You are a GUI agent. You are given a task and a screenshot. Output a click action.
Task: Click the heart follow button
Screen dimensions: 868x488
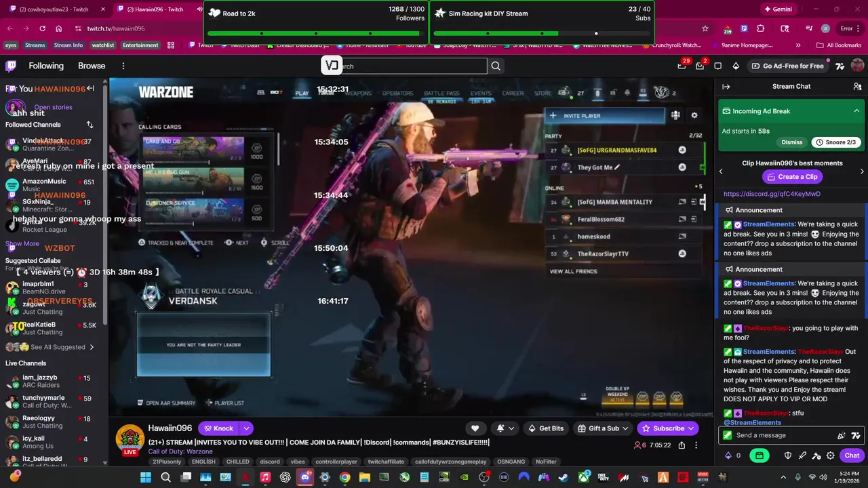[x=475, y=428]
